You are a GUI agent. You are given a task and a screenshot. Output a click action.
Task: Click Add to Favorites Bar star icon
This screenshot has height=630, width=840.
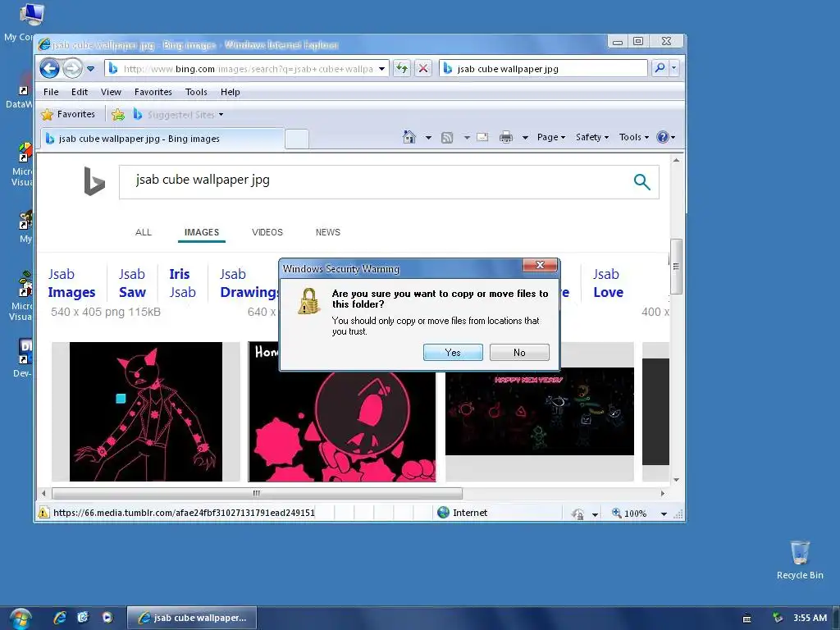coord(118,114)
